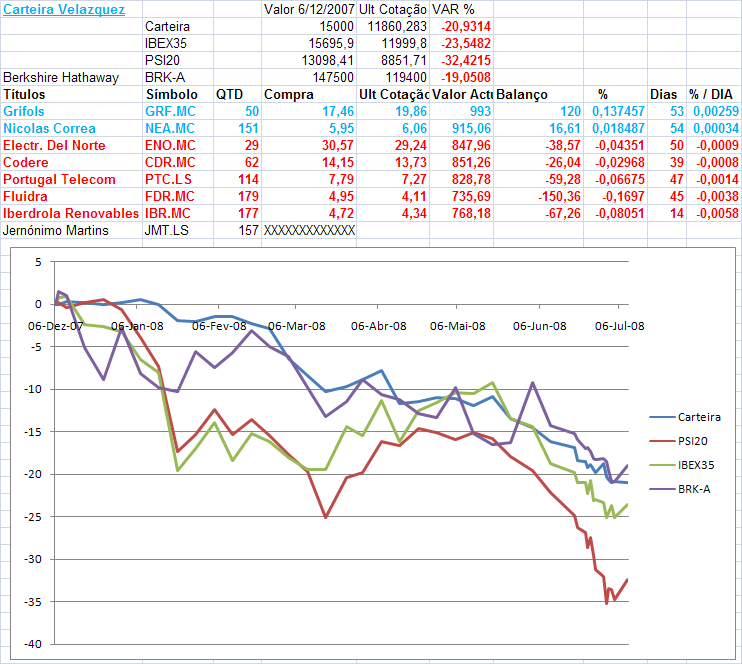
Task: Click IBEX35 value 15695,9
Action: 309,44
